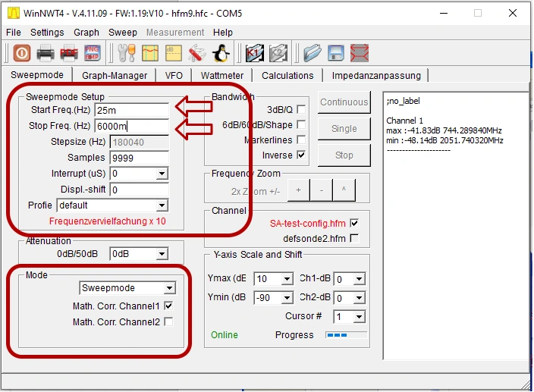Open the Help menu
The image size is (534, 392).
[x=223, y=33]
